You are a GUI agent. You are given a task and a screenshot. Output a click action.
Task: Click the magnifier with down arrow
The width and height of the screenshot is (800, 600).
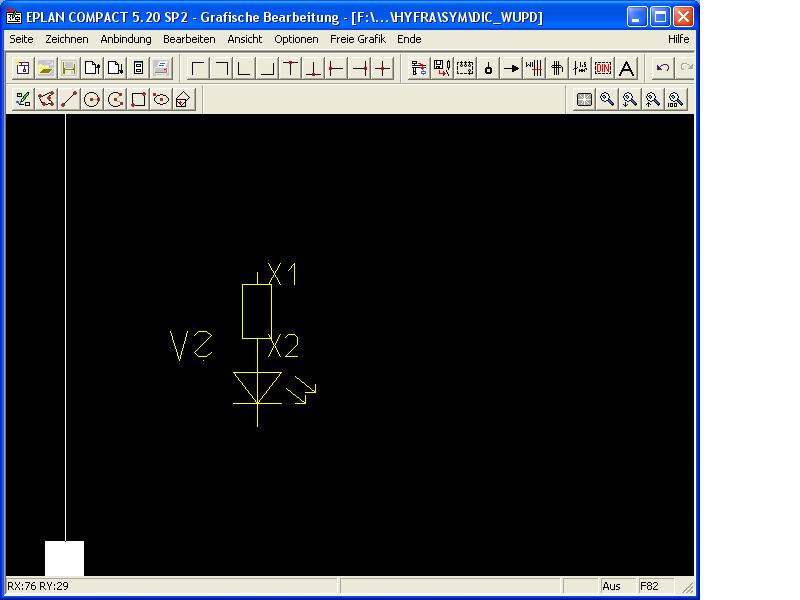630,99
